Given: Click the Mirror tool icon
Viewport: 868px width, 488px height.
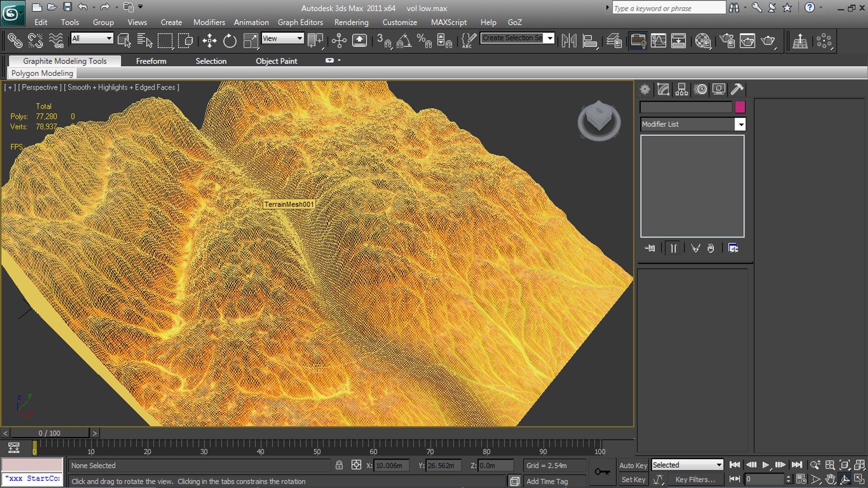Looking at the screenshot, I should [569, 41].
